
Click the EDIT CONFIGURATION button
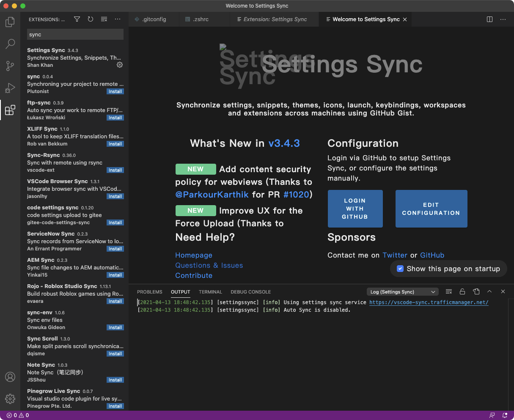coord(431,209)
